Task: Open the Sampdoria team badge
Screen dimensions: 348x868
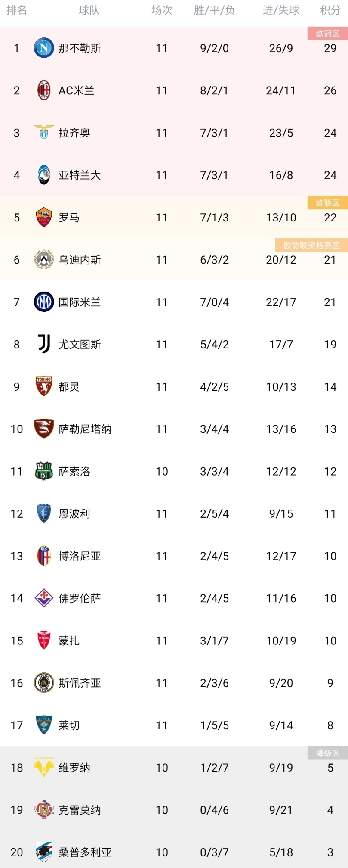Action: tap(44, 852)
